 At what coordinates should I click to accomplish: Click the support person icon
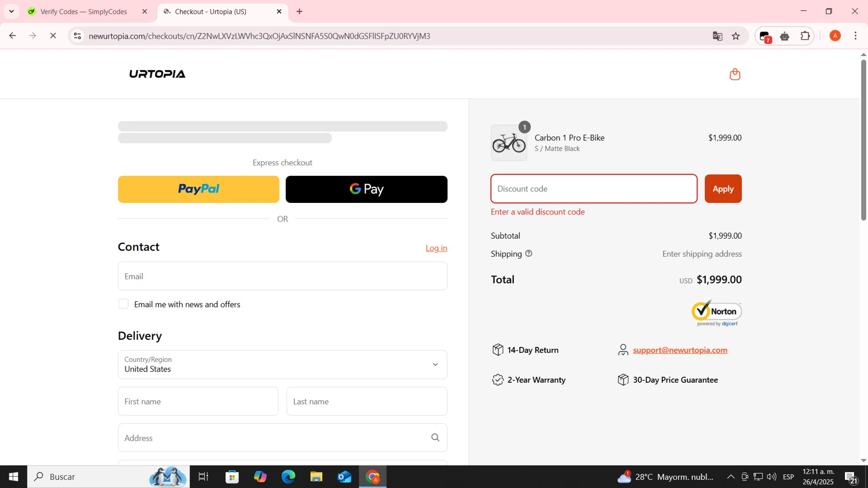[623, 350]
